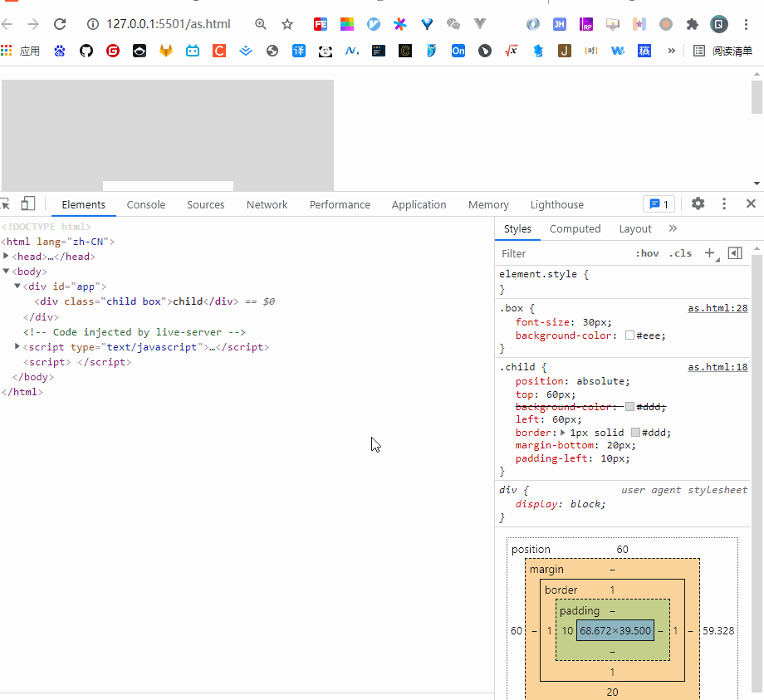The height and width of the screenshot is (700, 764).
Task: Open the purple RP extension icon
Action: point(586,24)
